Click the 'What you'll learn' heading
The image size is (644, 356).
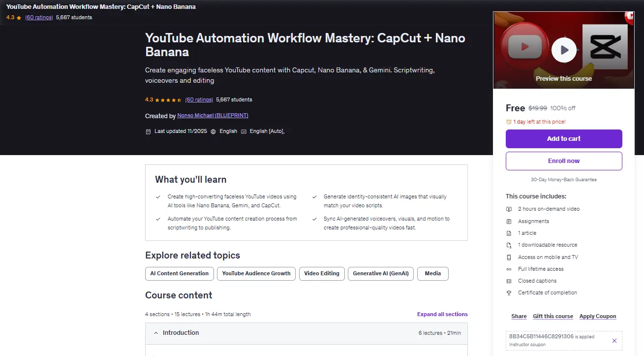pyautogui.click(x=191, y=180)
